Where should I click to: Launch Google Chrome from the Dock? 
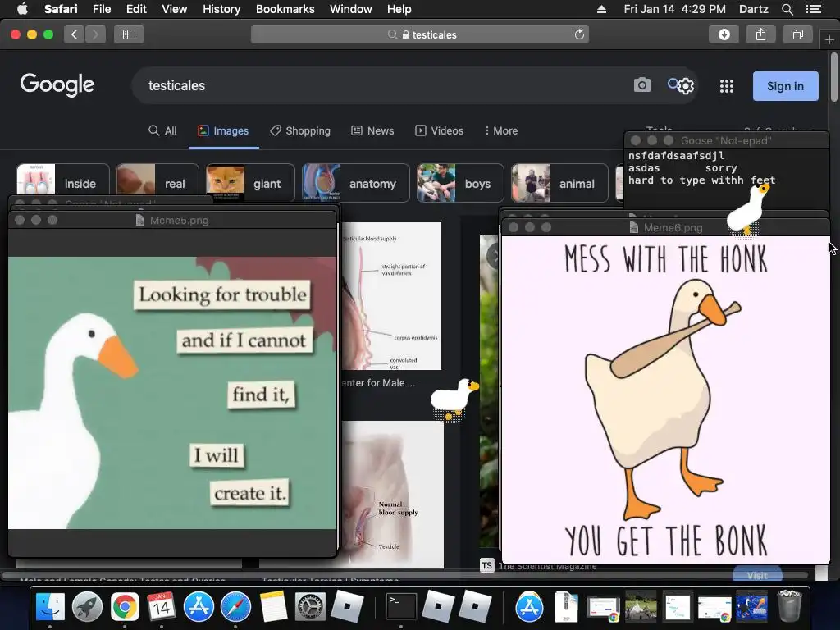click(x=125, y=607)
